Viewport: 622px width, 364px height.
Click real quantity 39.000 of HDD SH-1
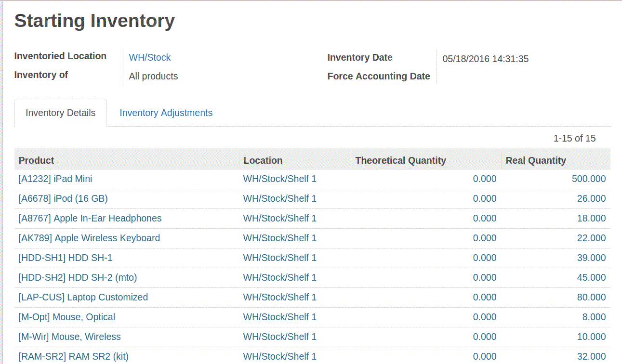click(591, 258)
